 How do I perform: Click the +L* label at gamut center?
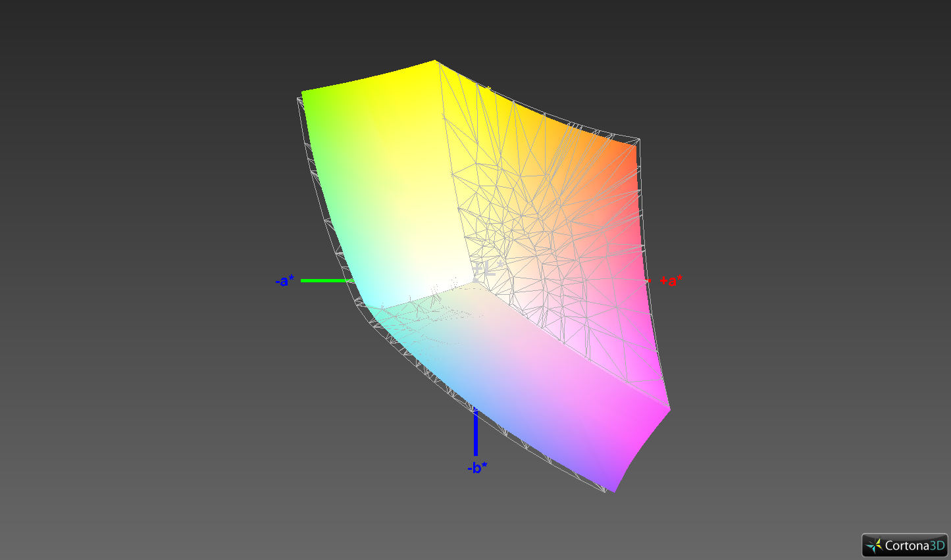pyautogui.click(x=486, y=269)
